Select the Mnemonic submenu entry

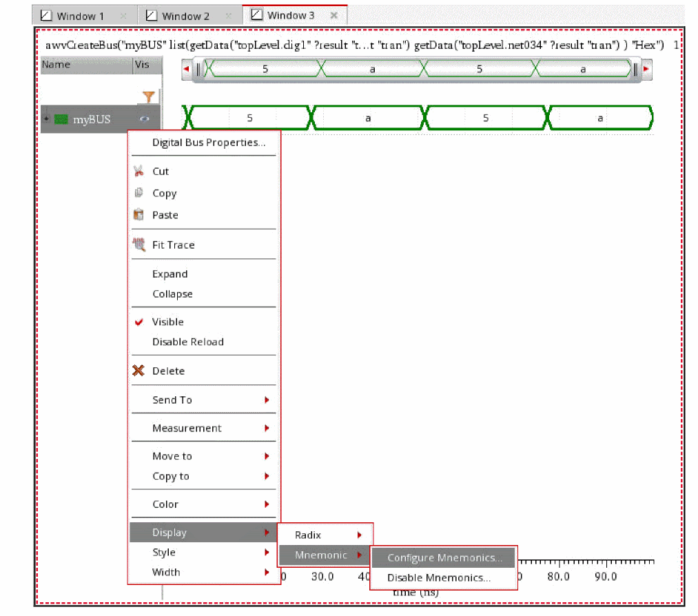[x=325, y=555]
